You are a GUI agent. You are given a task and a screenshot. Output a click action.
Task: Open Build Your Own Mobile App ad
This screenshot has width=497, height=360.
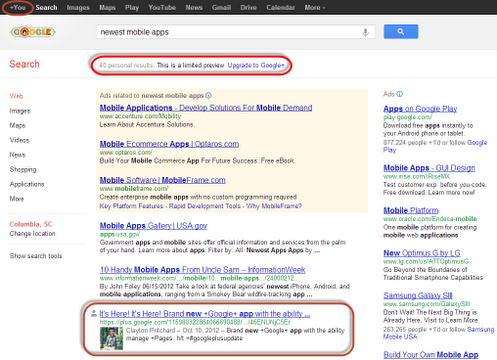[431, 355]
